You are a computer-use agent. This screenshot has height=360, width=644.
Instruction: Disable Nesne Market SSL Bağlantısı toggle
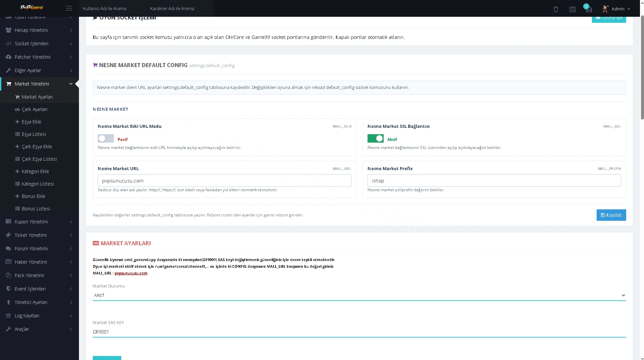(376, 139)
